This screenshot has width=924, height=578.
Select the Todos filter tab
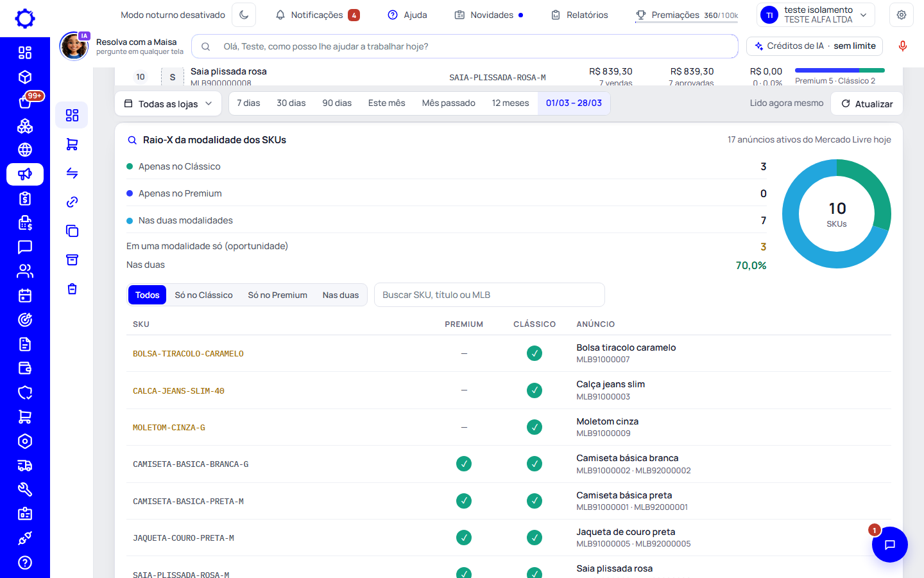148,295
